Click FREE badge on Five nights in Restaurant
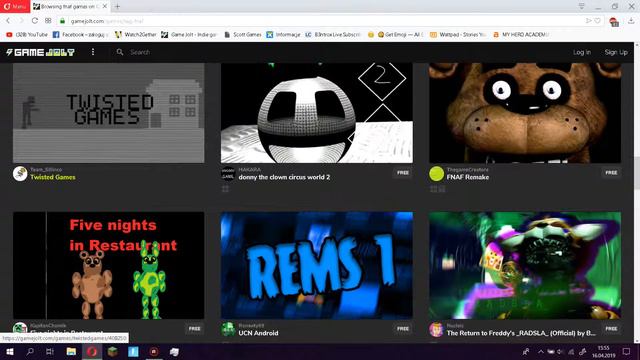The height and width of the screenshot is (360, 640). coord(194,329)
